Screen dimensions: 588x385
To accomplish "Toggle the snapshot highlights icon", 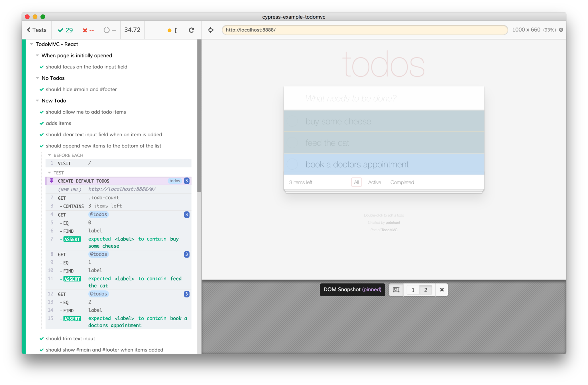I will tap(396, 290).
